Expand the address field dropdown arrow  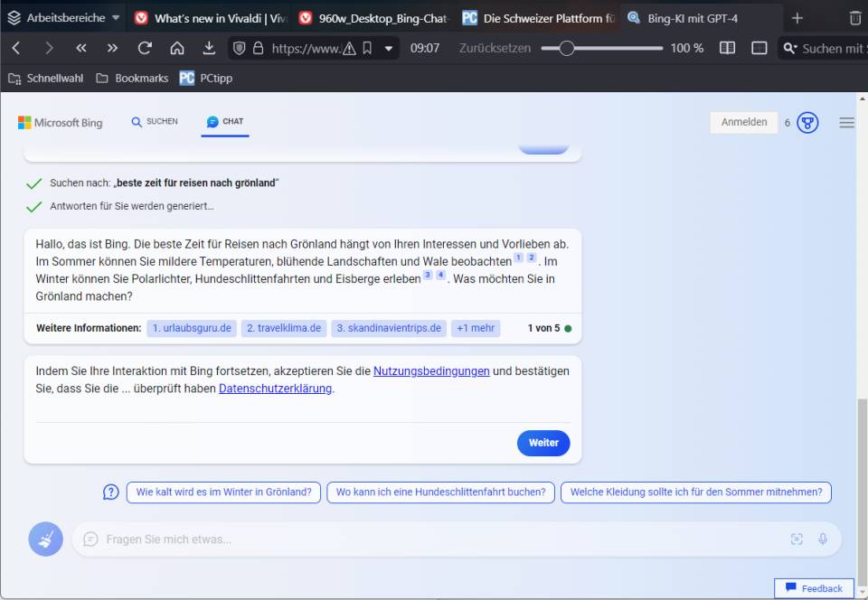click(x=389, y=49)
